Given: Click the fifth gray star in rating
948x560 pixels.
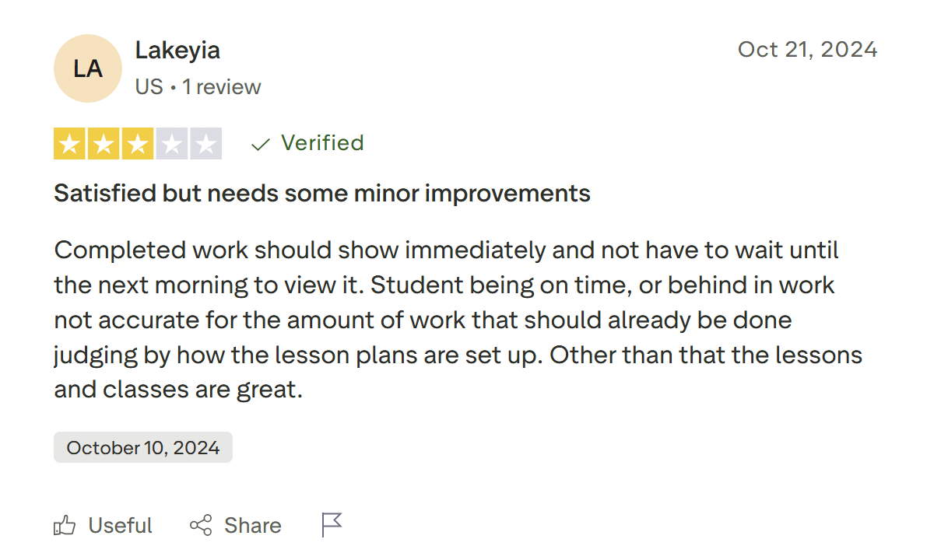Looking at the screenshot, I should point(204,143).
